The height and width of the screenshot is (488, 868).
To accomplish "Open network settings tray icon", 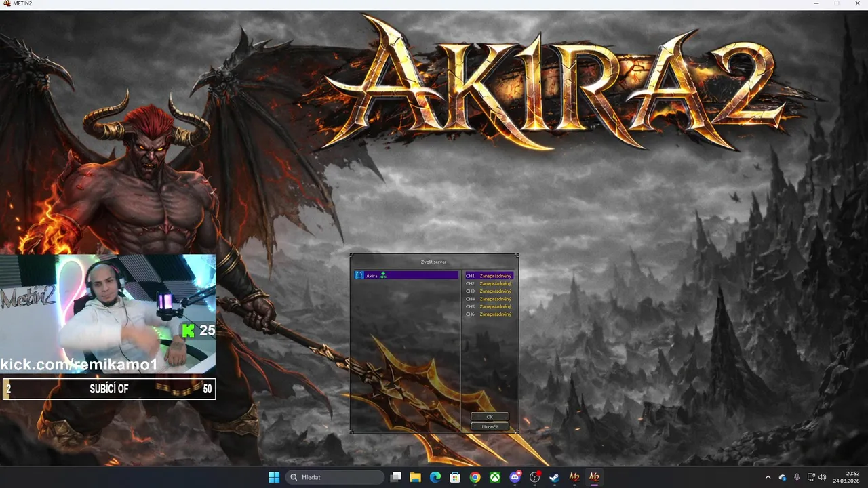I will [811, 477].
